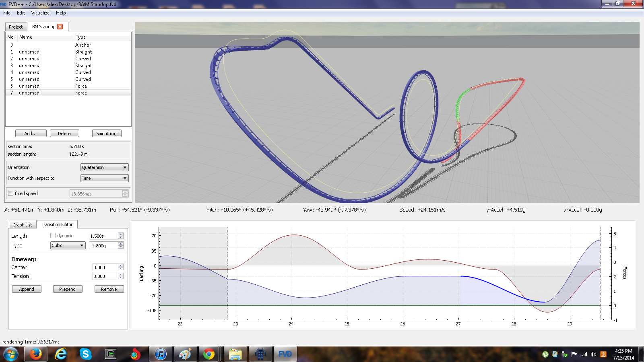This screenshot has width=644, height=362.
Task: Open the Cubic transition type dropdown
Action: pyautogui.click(x=68, y=245)
